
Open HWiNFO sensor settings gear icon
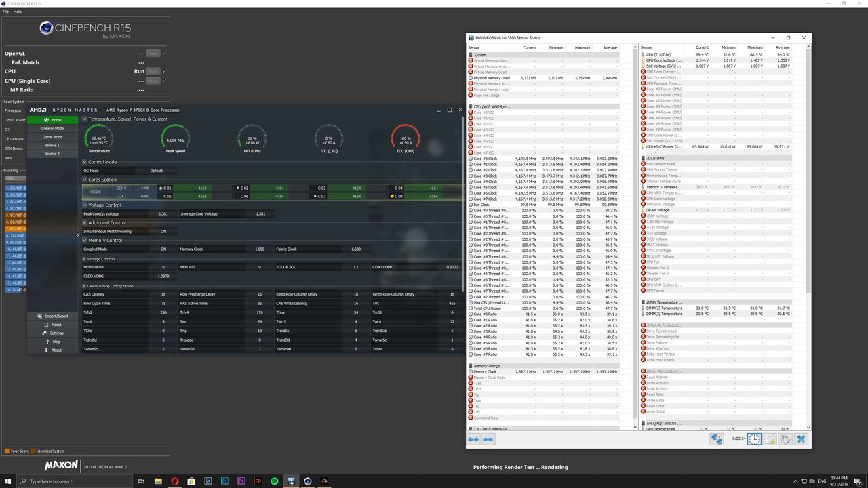pos(785,439)
